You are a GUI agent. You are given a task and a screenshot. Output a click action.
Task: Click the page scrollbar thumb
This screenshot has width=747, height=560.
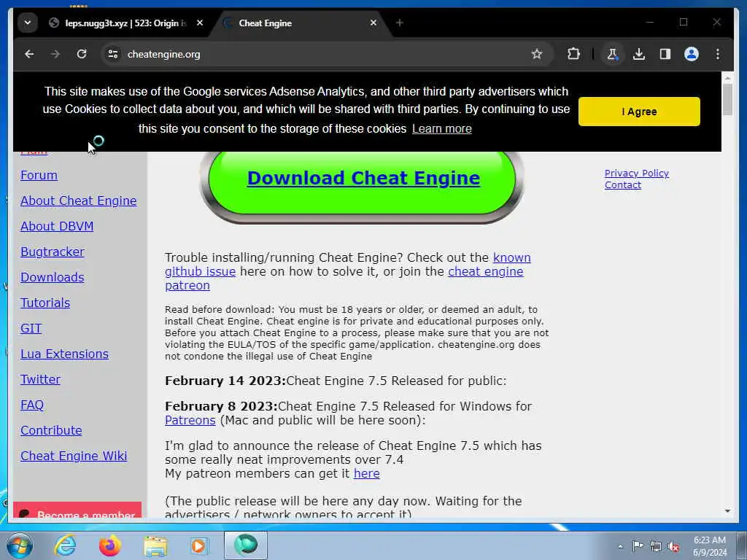[727, 99]
